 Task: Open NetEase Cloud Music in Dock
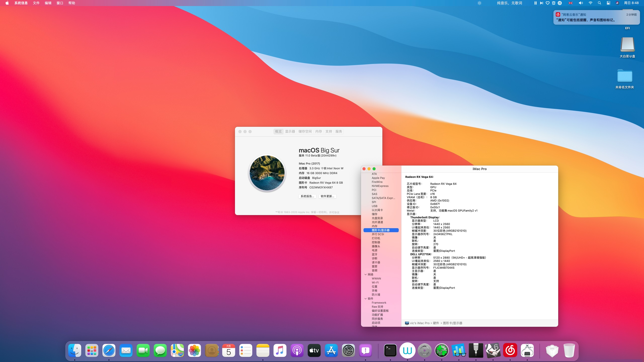(x=510, y=350)
